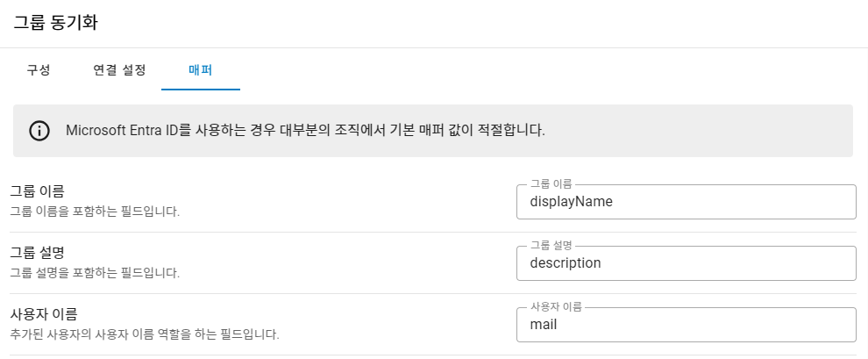Click small floating 그룹 이름 label above displayName
868x359 pixels.
click(551, 183)
